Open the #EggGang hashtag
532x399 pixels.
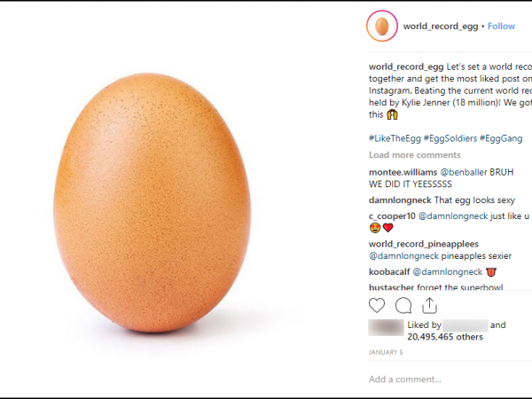(x=501, y=138)
